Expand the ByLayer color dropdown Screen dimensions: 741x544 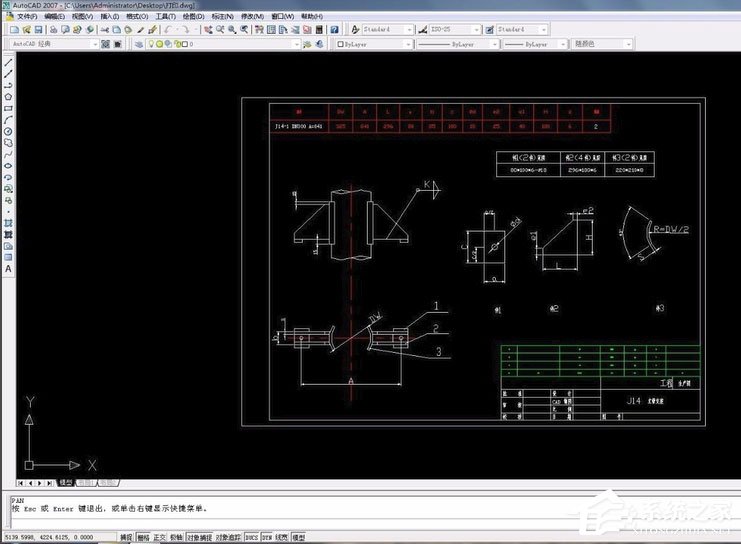tap(495, 44)
